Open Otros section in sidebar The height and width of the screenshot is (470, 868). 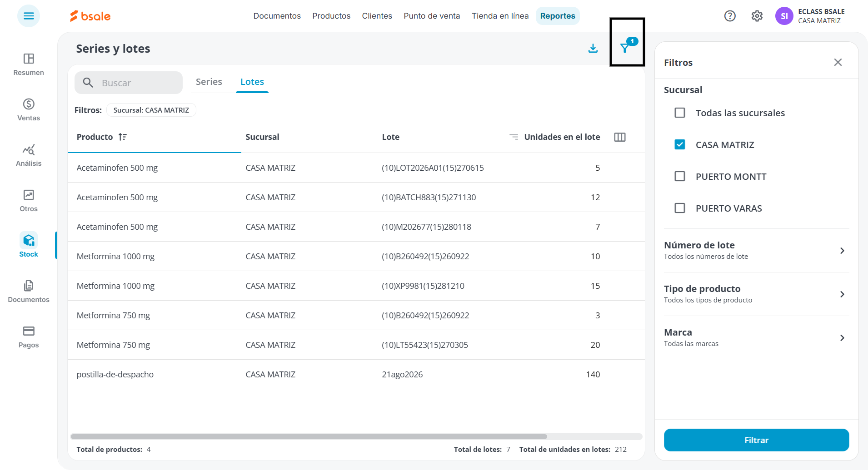pos(29,201)
